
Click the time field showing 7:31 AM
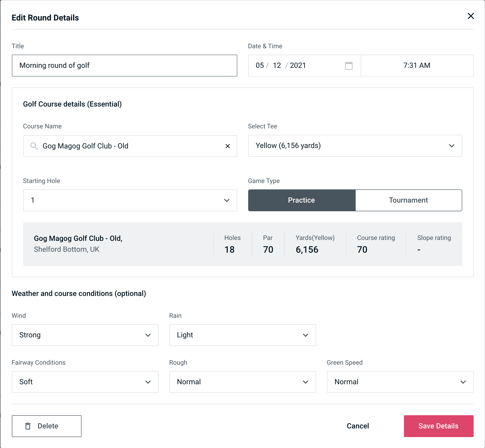tap(417, 66)
